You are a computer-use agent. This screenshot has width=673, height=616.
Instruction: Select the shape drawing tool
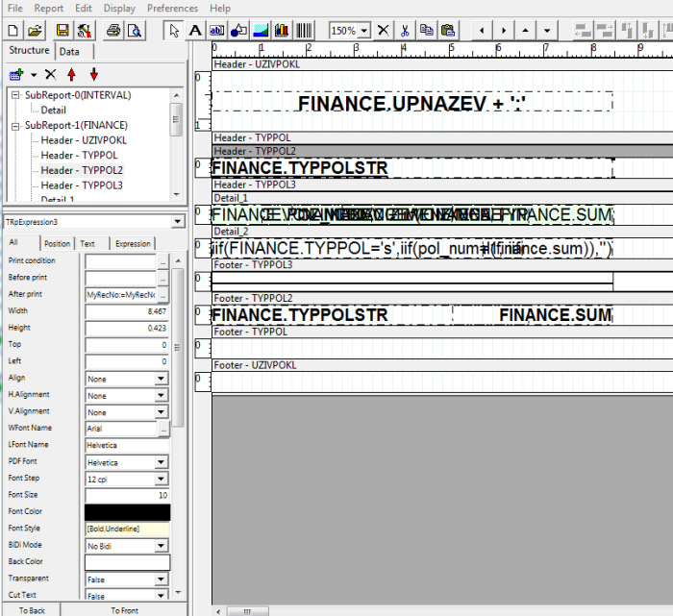[238, 31]
